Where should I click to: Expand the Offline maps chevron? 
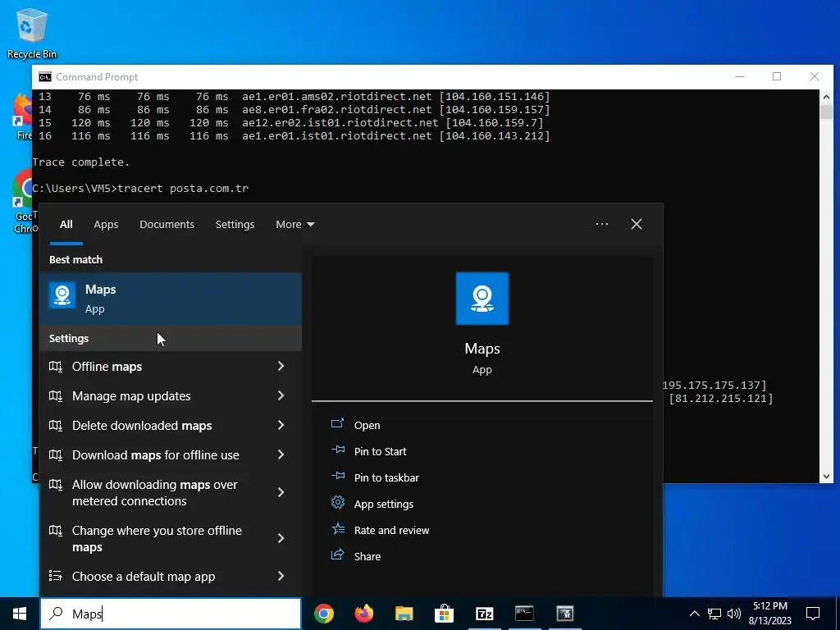281,366
